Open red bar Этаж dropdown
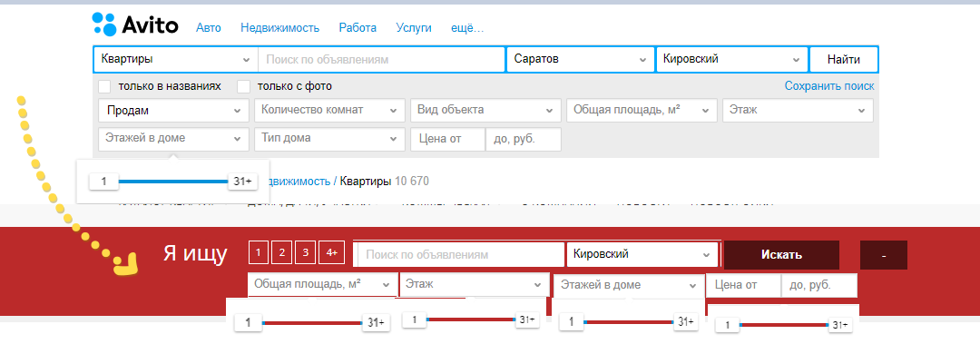Image resolution: width=980 pixels, height=344 pixels. (474, 284)
